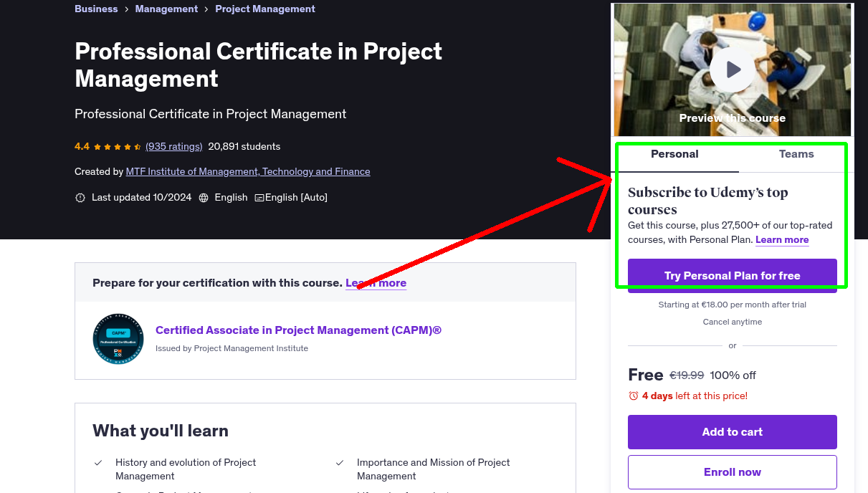This screenshot has width=868, height=493.
Task: Click the 935 ratings link
Action: tap(174, 146)
